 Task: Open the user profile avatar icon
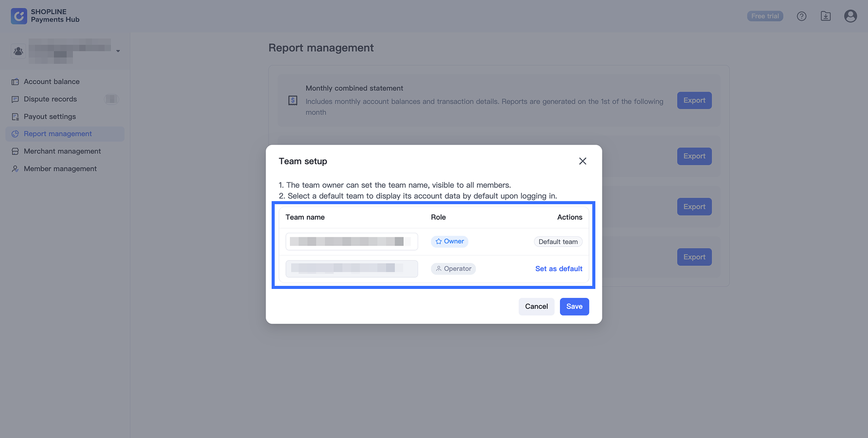pyautogui.click(x=851, y=16)
